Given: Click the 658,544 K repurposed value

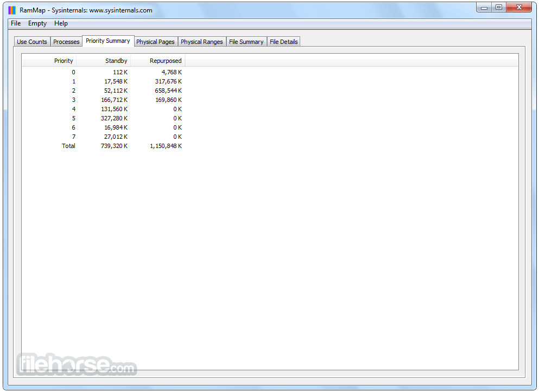Looking at the screenshot, I should [x=168, y=91].
